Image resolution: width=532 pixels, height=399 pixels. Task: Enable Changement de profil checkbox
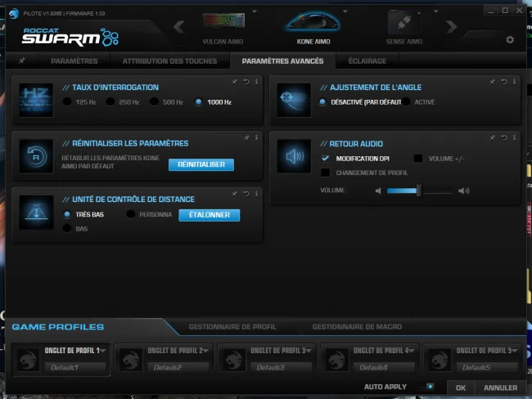(325, 173)
